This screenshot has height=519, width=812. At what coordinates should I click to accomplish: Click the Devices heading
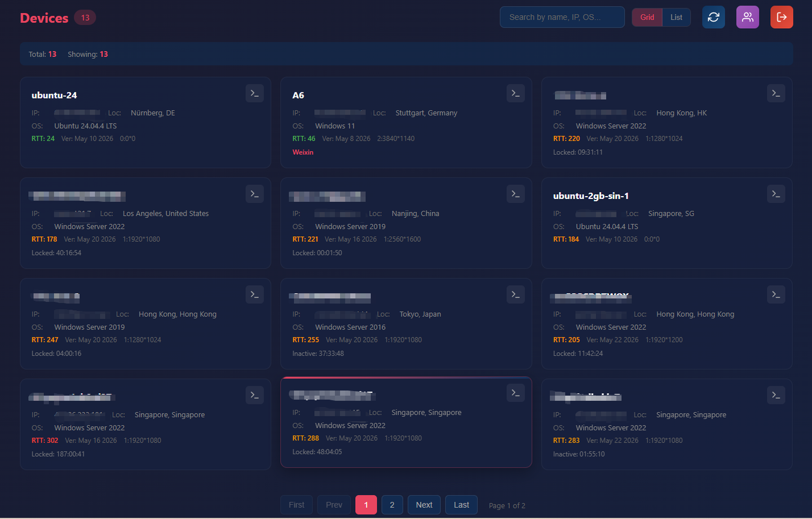[44, 18]
